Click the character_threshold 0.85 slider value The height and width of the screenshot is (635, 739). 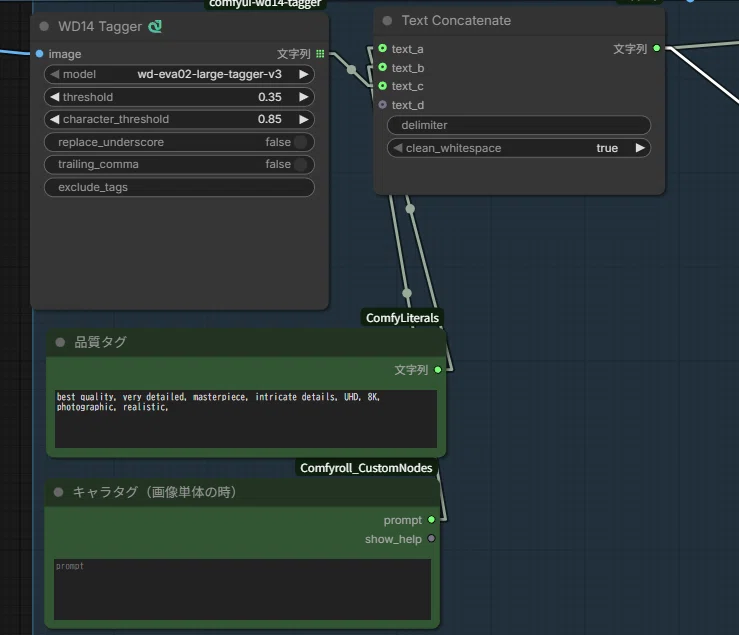tap(179, 119)
